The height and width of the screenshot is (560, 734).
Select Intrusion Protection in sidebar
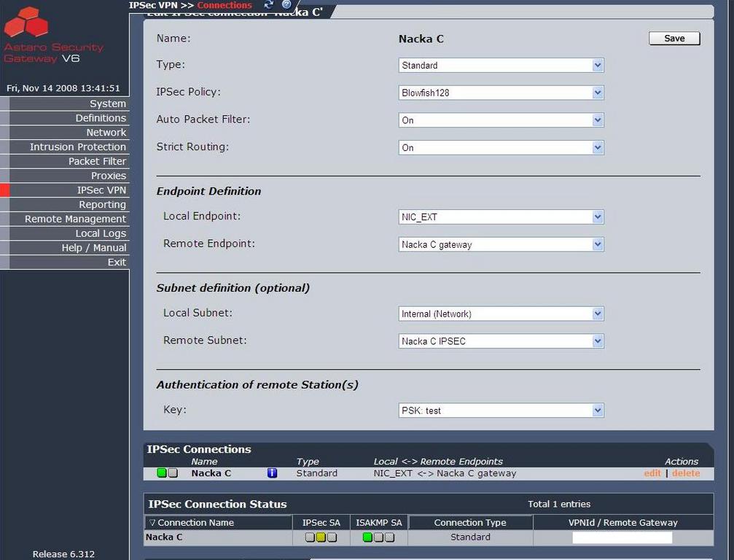point(77,147)
